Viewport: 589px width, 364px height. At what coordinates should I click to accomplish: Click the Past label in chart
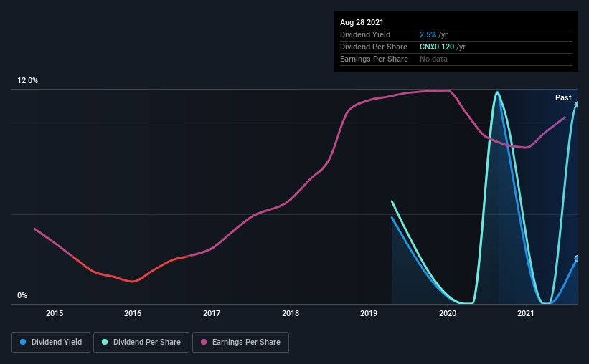563,97
